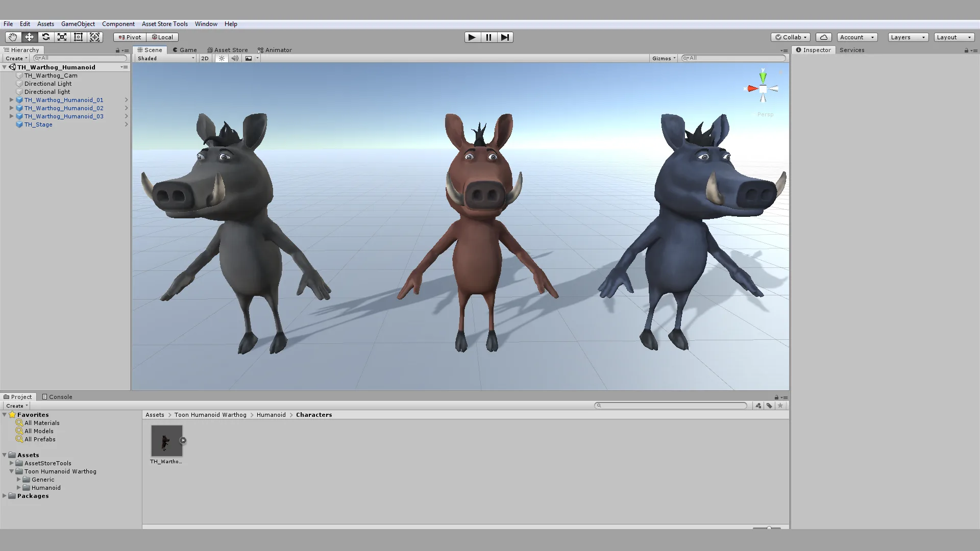Select All Prefabs favorite search
Screen dimensions: 980x551
pos(40,439)
